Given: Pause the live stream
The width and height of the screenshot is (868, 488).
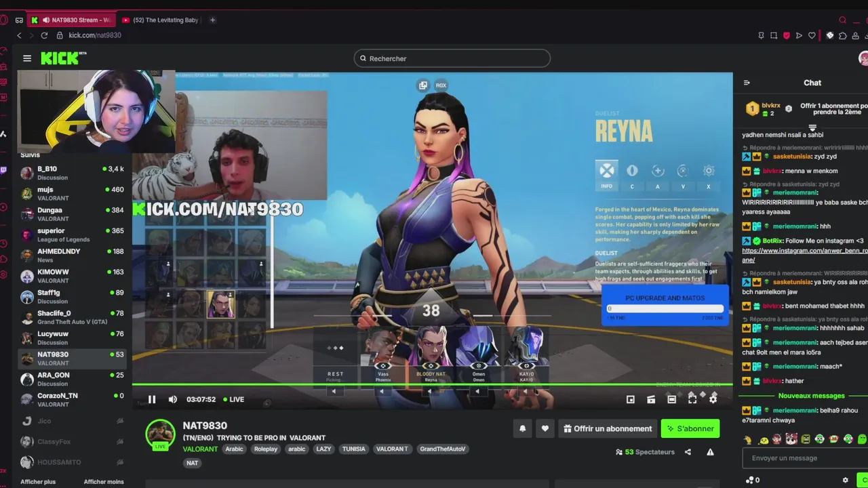Looking at the screenshot, I should (x=152, y=399).
